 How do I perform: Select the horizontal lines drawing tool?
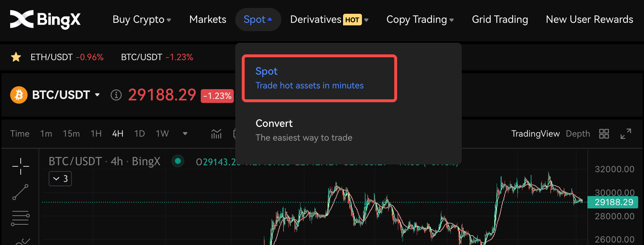click(20, 218)
